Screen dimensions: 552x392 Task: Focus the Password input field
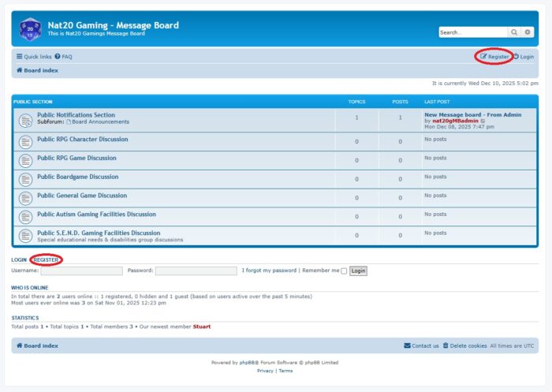(196, 271)
